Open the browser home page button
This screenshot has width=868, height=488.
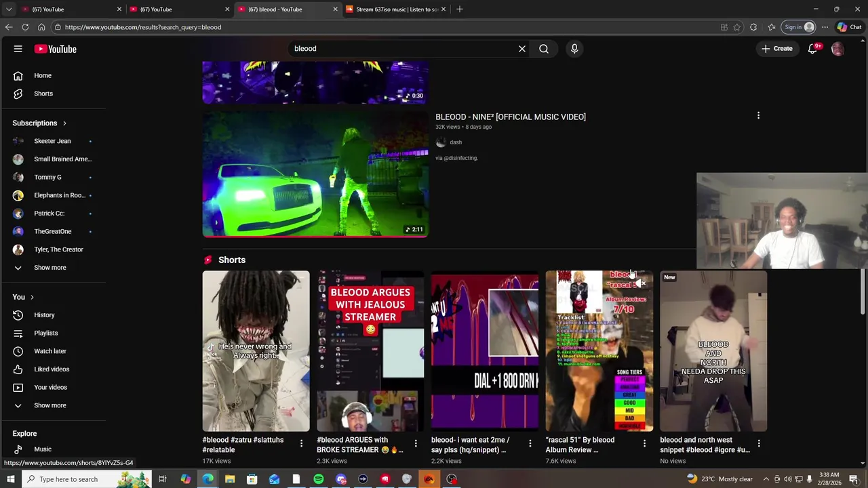click(41, 27)
